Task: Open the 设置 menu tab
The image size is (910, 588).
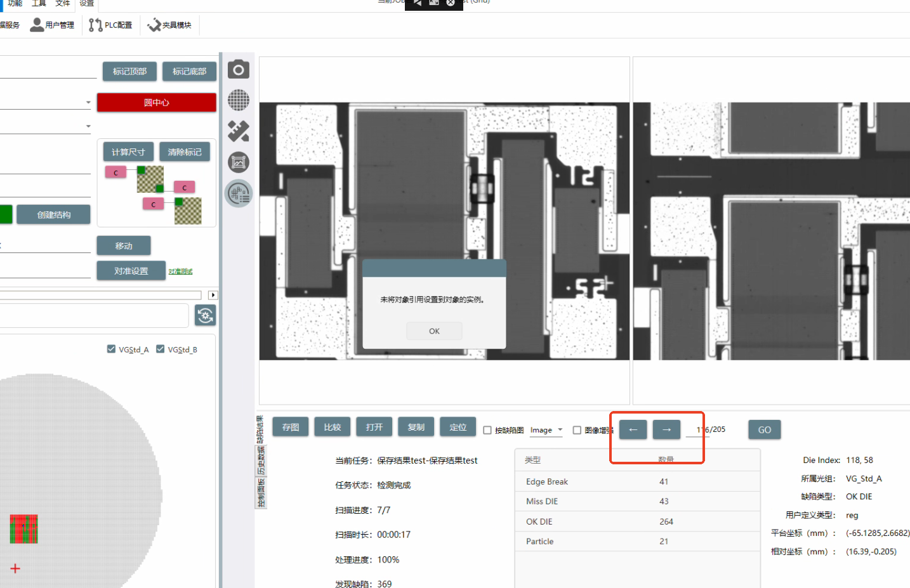Action: (86, 4)
